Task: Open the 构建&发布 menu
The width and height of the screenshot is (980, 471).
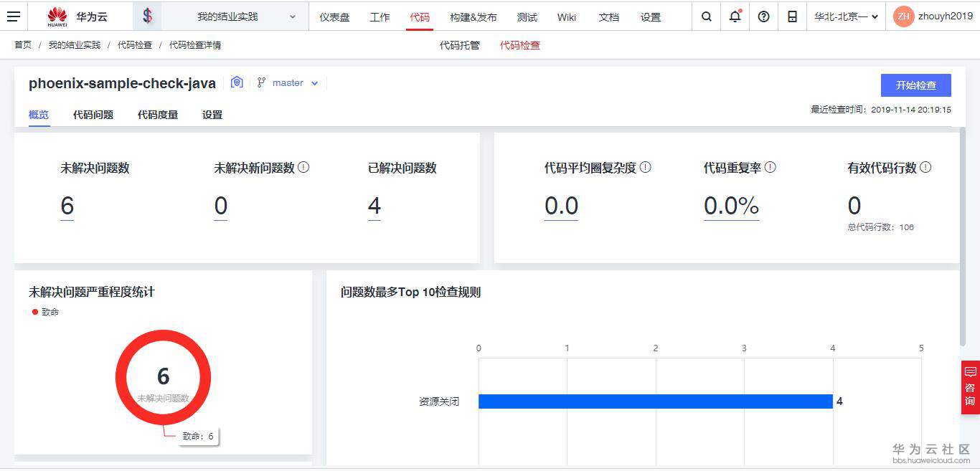Action: pyautogui.click(x=473, y=17)
